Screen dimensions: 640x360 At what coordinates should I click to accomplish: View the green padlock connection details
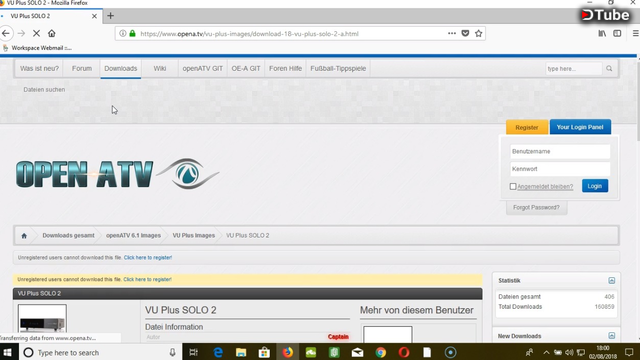click(132, 33)
